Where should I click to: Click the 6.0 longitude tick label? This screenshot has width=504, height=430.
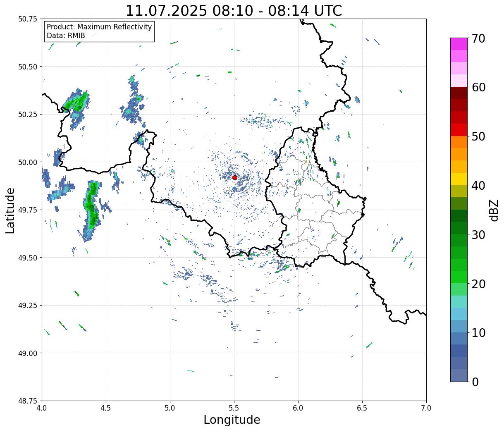(298, 408)
